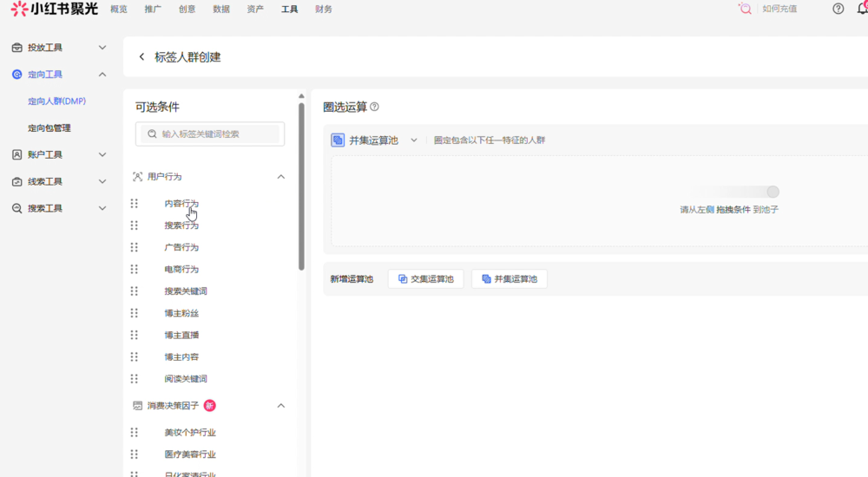
Task: Expand the 账户工具 chevron
Action: (102, 154)
